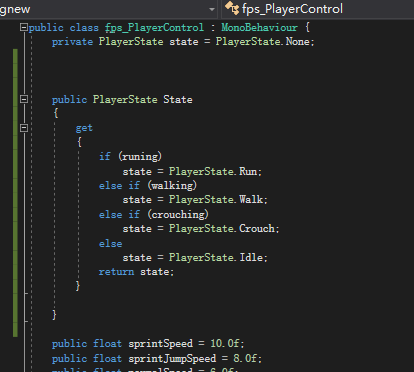Click the MonoBehaviour base class name
Image resolution: width=414 pixels, height=372 pixels.
[x=259, y=27]
